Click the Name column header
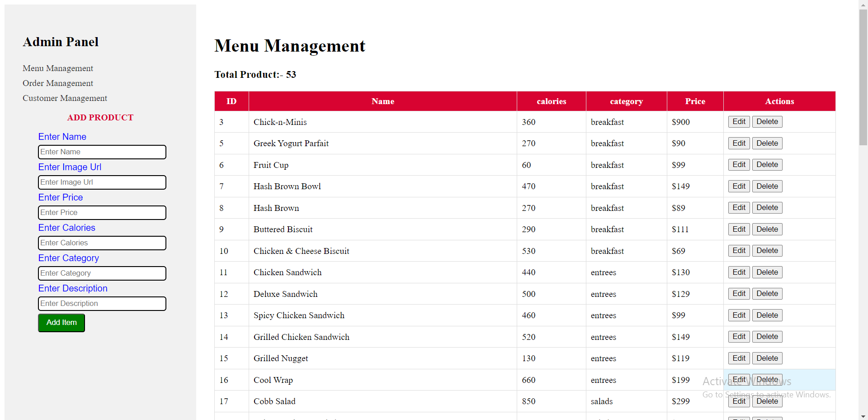 point(383,101)
